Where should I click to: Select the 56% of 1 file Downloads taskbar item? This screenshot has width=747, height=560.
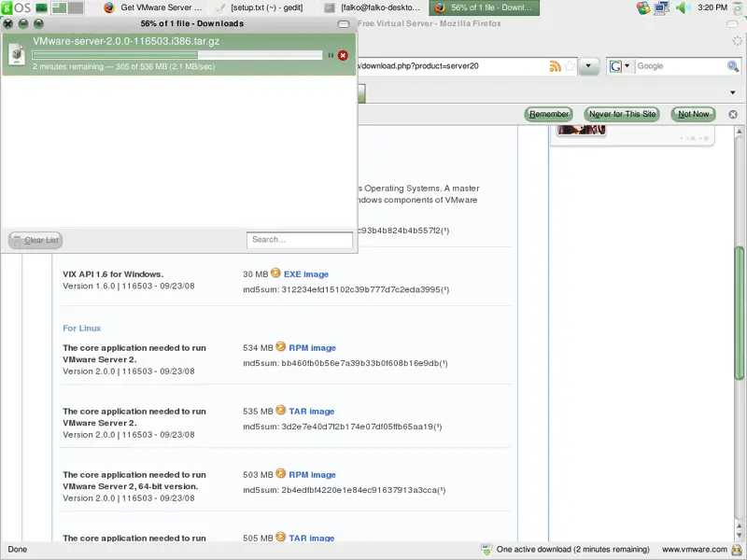point(484,7)
